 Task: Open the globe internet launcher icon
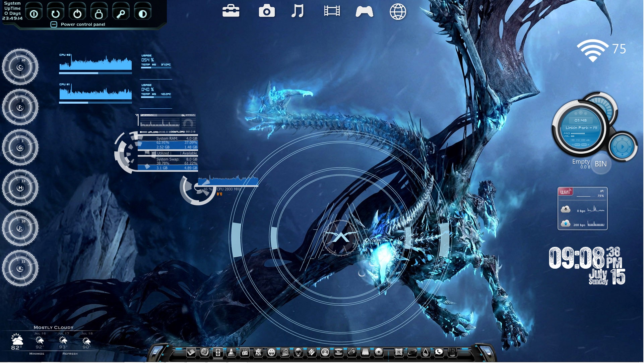pyautogui.click(x=398, y=12)
